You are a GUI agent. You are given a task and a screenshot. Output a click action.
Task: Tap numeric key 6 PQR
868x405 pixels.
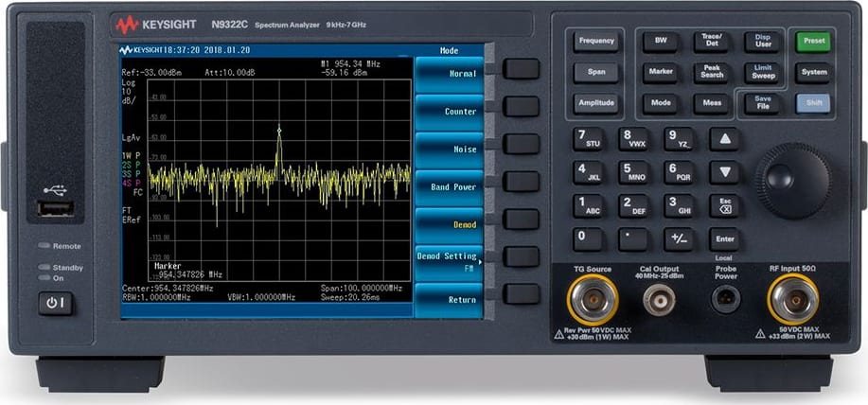tap(680, 172)
